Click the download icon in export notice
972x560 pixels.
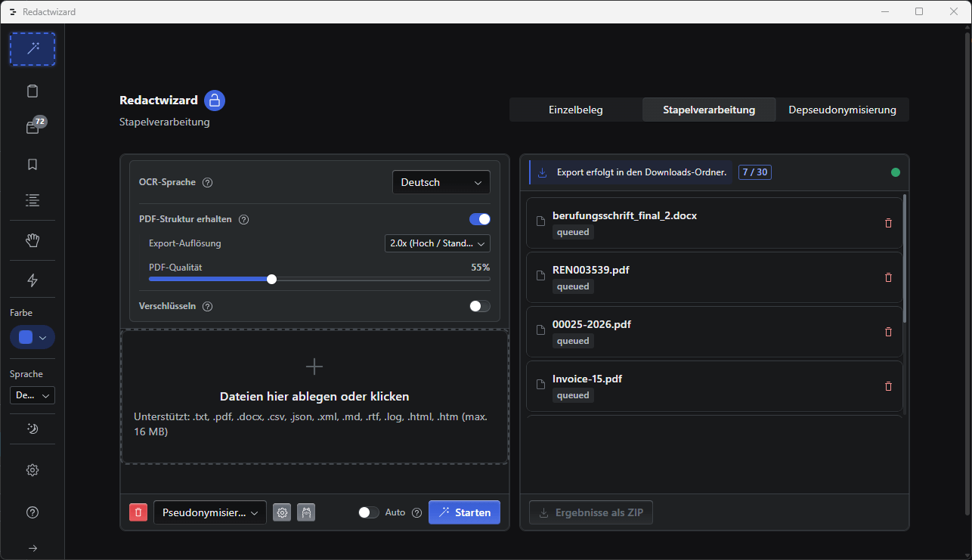pyautogui.click(x=543, y=172)
